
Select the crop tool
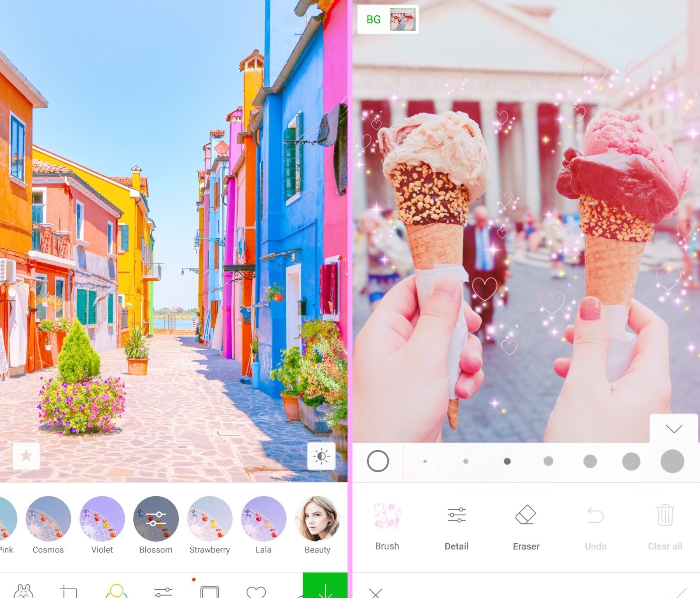pyautogui.click(x=69, y=591)
